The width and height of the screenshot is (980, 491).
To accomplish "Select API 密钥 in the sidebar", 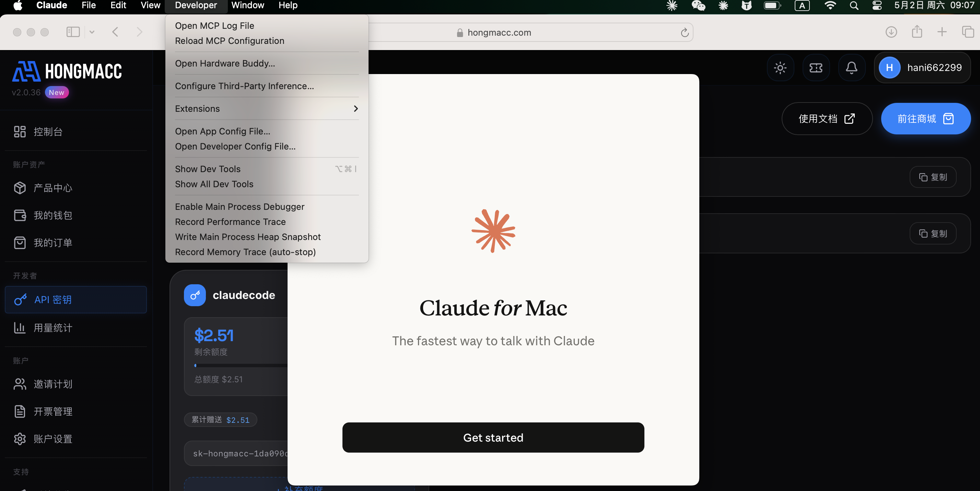I will click(x=76, y=300).
